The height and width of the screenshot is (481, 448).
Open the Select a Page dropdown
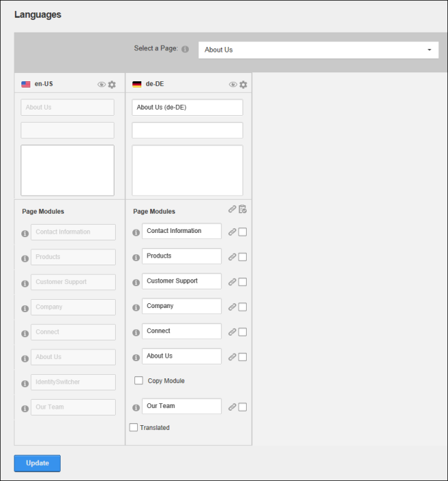point(318,50)
